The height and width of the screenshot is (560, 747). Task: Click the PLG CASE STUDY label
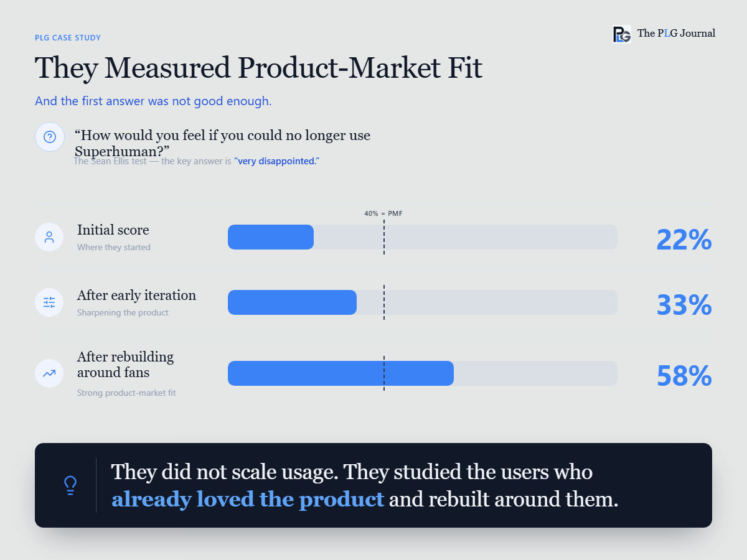(68, 38)
